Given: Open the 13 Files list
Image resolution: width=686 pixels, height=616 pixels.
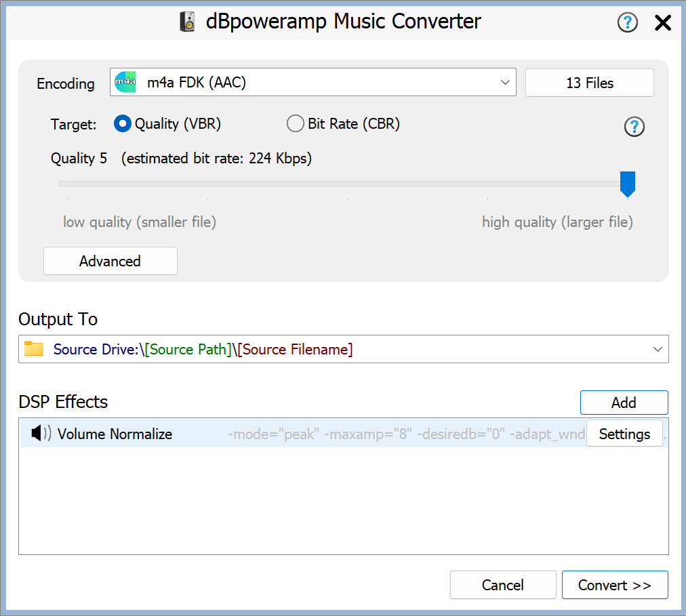Looking at the screenshot, I should pyautogui.click(x=589, y=83).
